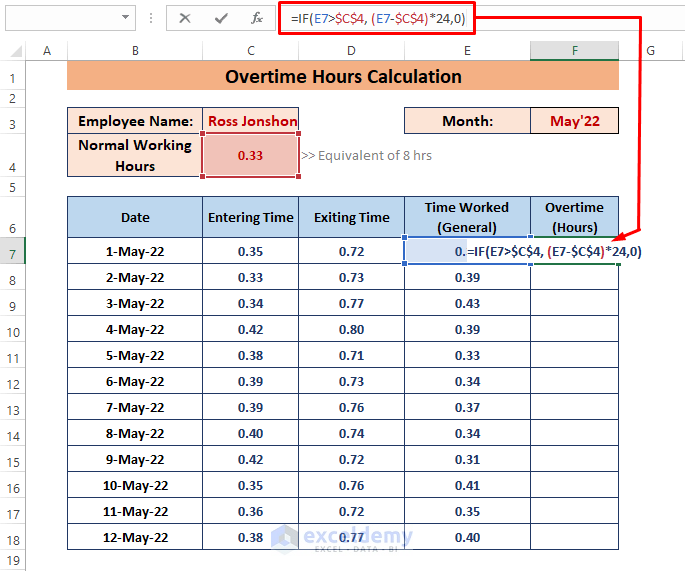Image resolution: width=685 pixels, height=571 pixels.
Task: Select time worked 0.37 for 7-May-22
Action: pyautogui.click(x=467, y=407)
